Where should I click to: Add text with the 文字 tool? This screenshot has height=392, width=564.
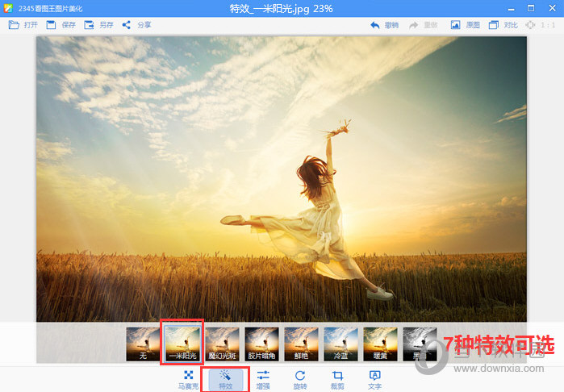click(x=374, y=379)
